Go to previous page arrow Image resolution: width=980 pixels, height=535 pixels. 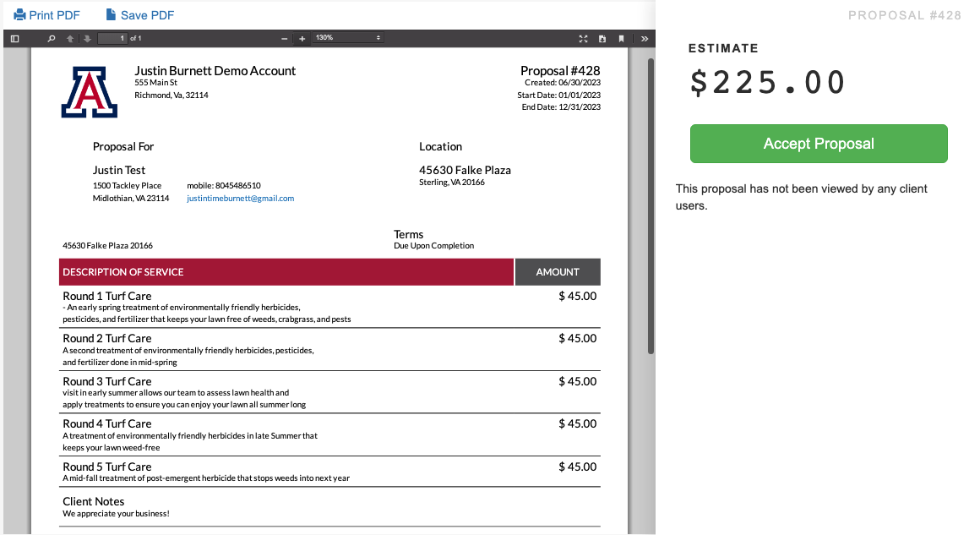(70, 38)
